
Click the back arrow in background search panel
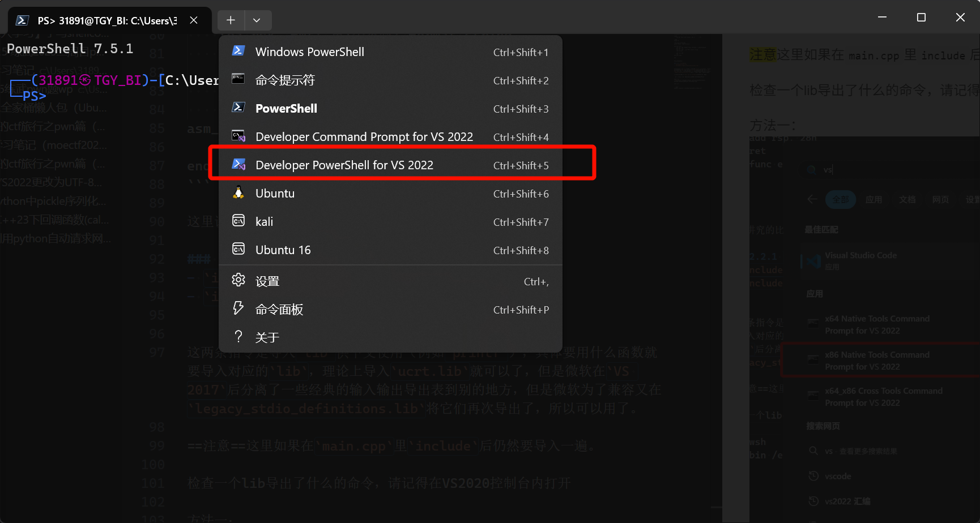[812, 199]
